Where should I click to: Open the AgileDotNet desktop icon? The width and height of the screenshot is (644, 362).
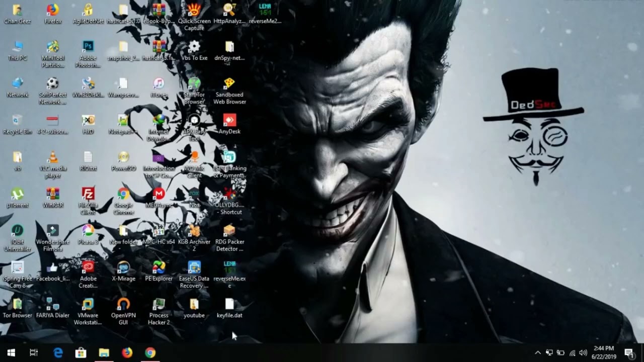88,14
